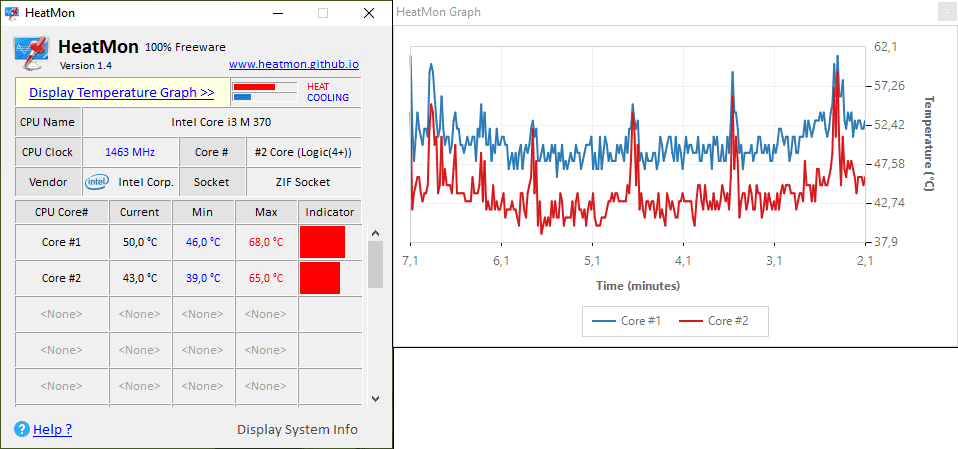This screenshot has width=958, height=449.
Task: Click the HeatMon Graph window title
Action: click(438, 12)
